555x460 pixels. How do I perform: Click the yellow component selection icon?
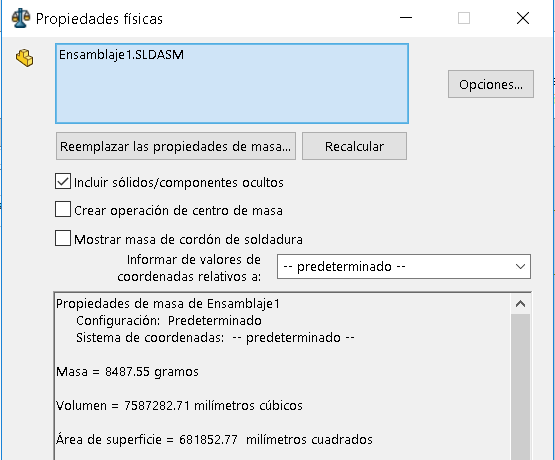tap(24, 58)
